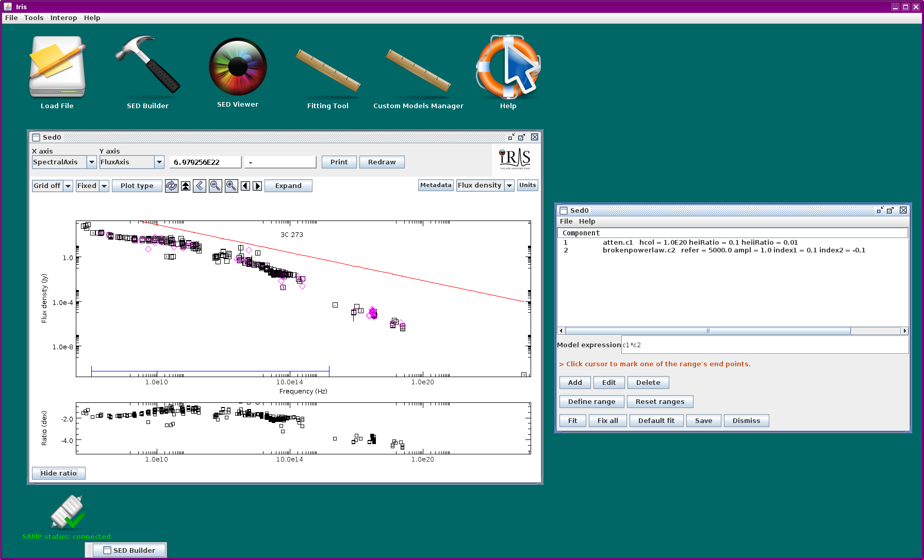Click the pan right arrow icon

257,186
